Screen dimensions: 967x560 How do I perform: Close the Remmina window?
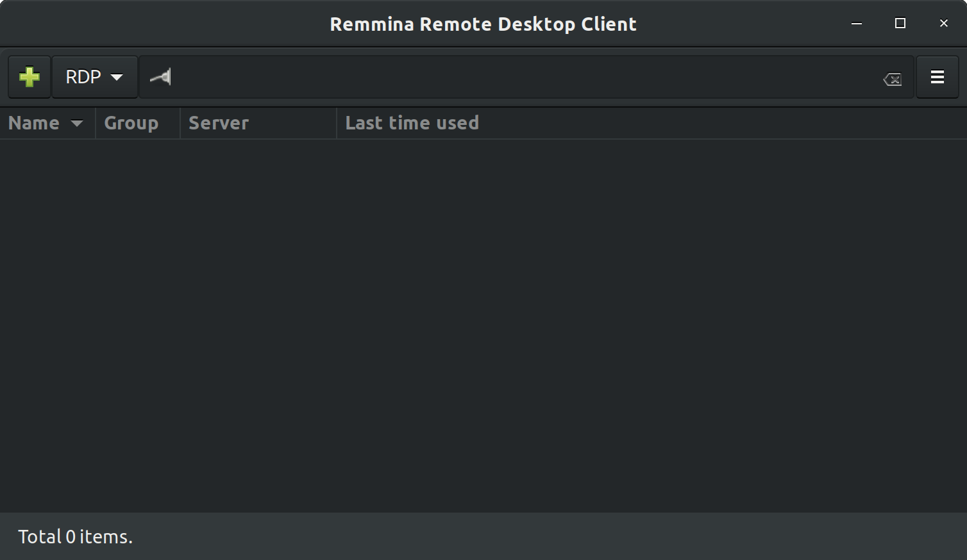click(x=944, y=24)
